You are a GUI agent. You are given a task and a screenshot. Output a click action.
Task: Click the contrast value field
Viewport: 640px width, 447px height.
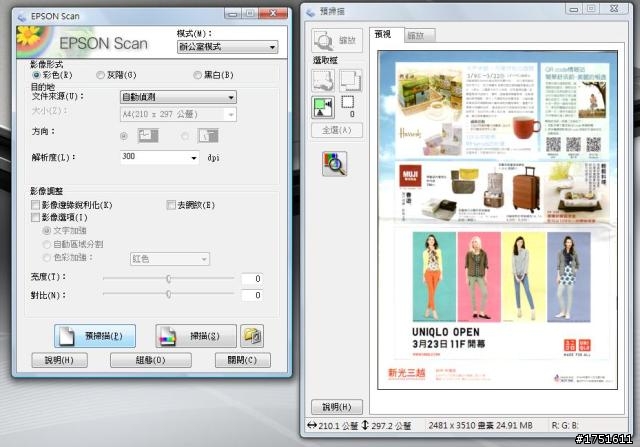point(251,295)
